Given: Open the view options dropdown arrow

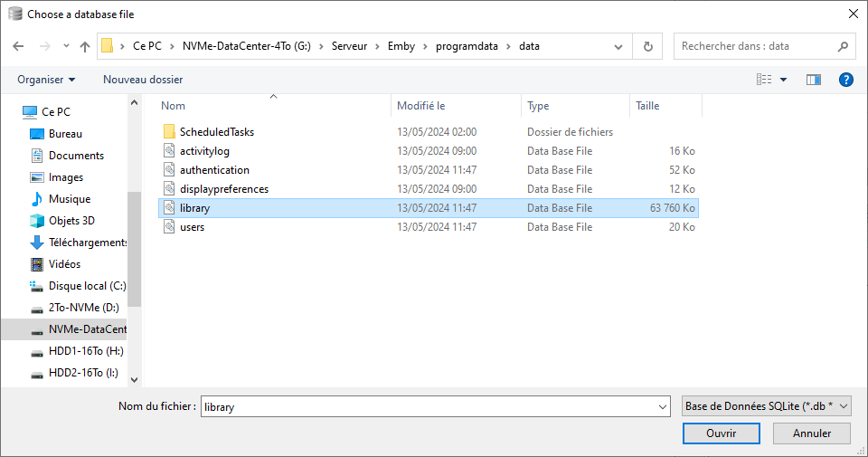Looking at the screenshot, I should click(783, 80).
